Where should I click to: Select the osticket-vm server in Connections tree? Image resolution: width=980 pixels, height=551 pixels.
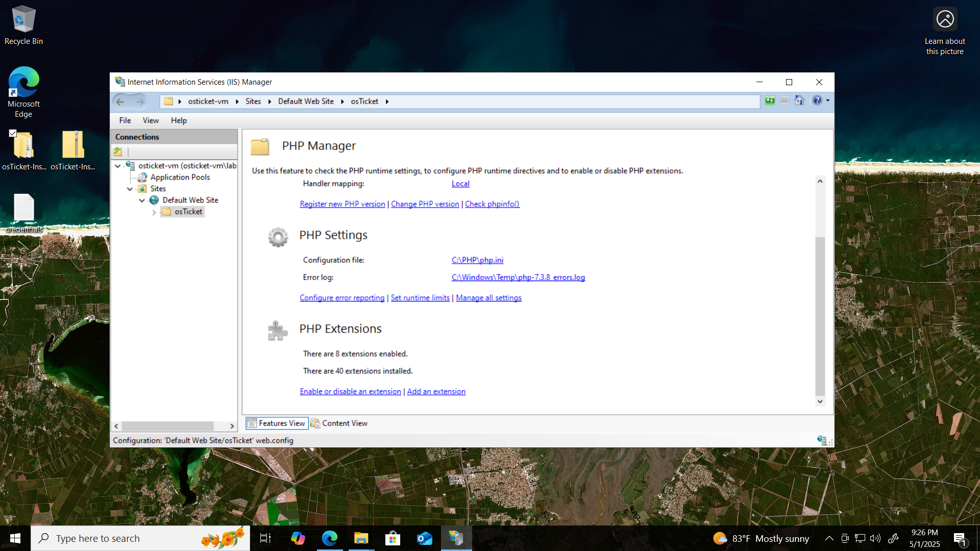coord(187,166)
